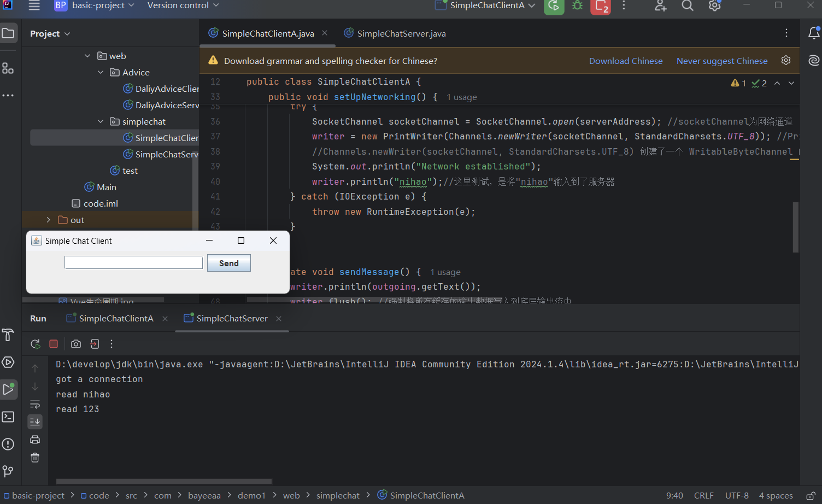Show more tool windows ellipsis

coord(8,95)
